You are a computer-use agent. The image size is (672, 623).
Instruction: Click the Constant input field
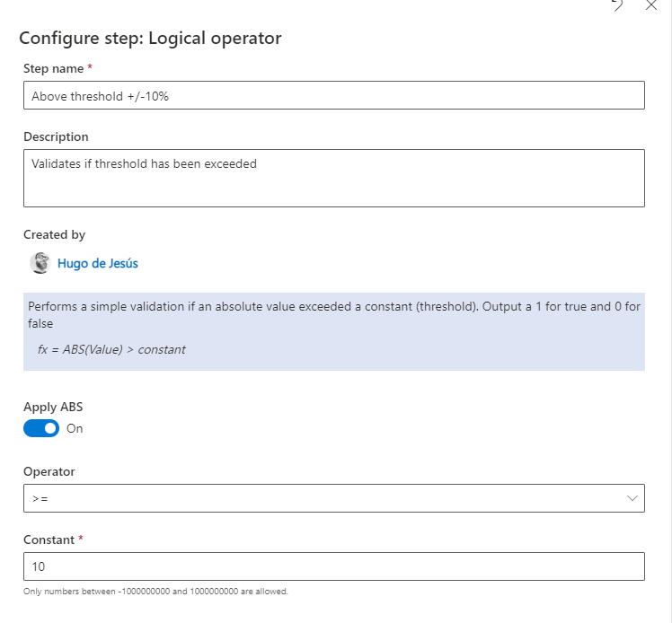(x=333, y=566)
